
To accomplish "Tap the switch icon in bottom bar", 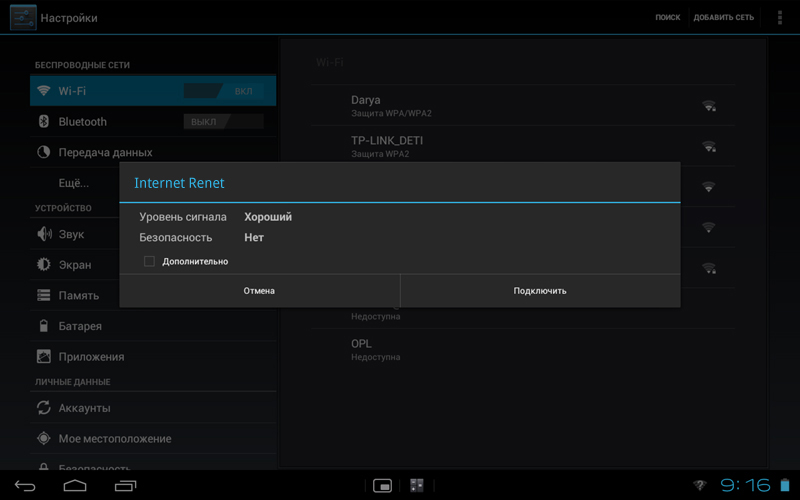I will point(417,485).
